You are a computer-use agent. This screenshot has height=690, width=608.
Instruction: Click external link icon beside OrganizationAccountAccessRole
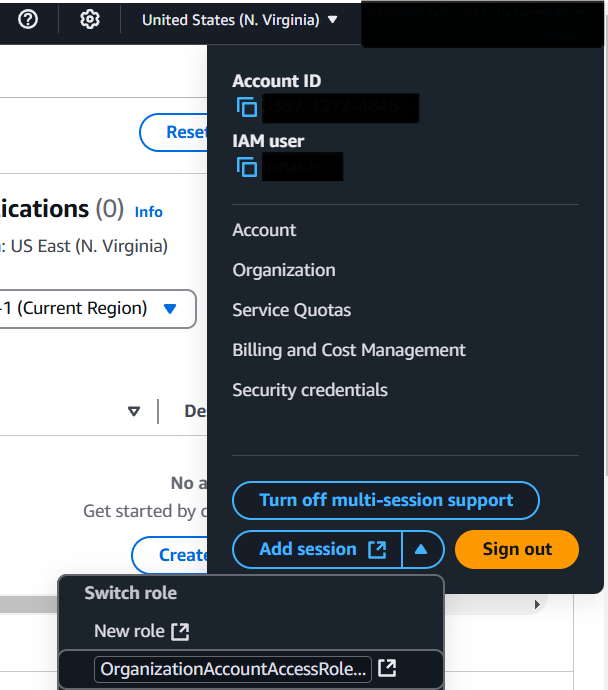[x=387, y=668]
